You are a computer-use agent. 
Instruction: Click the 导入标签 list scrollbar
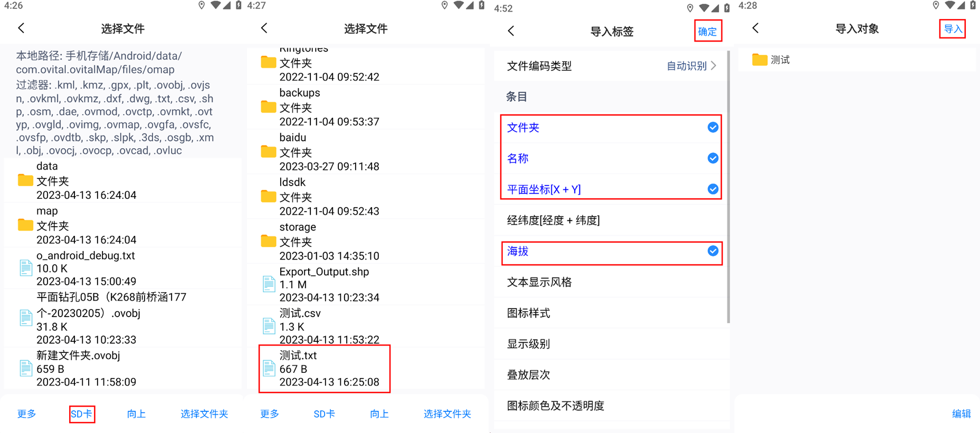coord(728,185)
